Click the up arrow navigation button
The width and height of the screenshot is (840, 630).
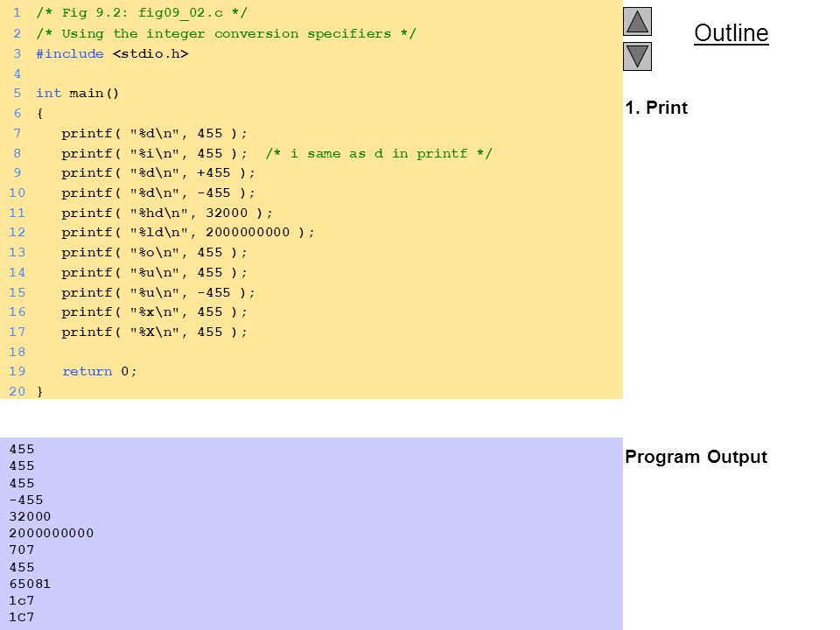637,21
